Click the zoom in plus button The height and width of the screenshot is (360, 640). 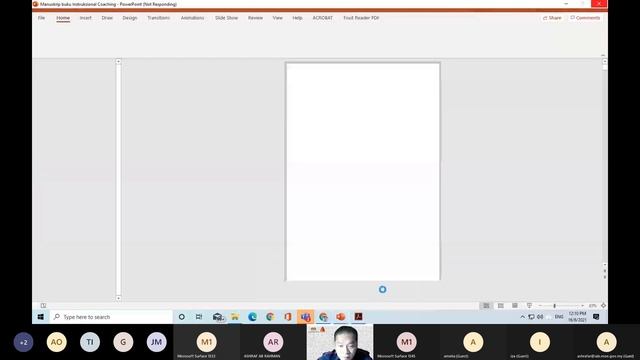point(582,305)
